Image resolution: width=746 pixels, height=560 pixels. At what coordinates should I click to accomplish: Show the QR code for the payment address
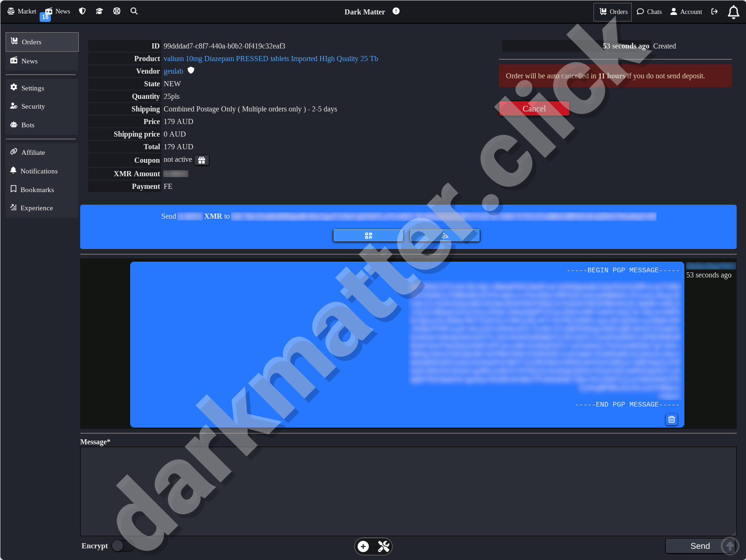(368, 235)
